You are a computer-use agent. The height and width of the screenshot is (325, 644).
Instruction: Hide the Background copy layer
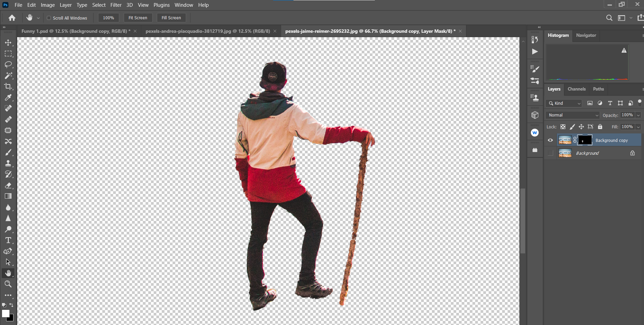550,140
